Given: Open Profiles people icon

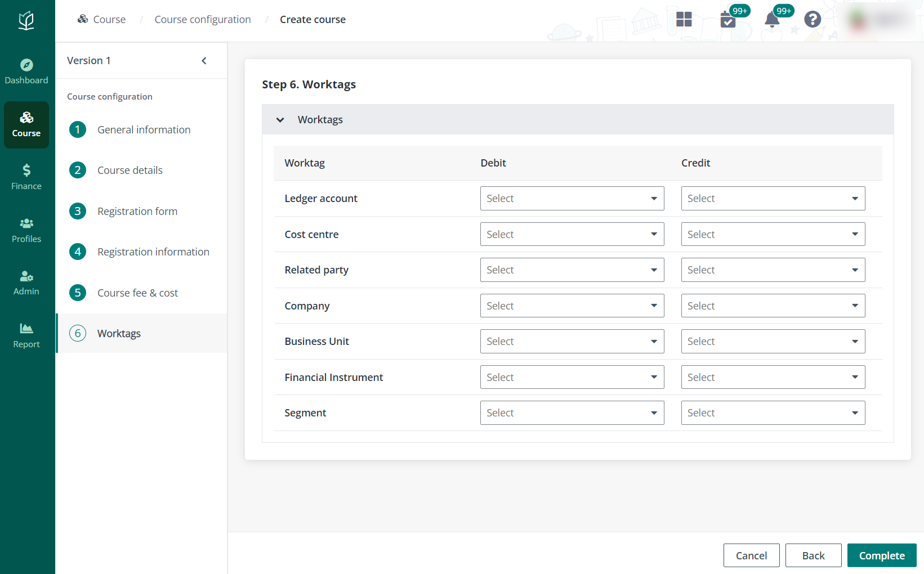Looking at the screenshot, I should coord(26,223).
